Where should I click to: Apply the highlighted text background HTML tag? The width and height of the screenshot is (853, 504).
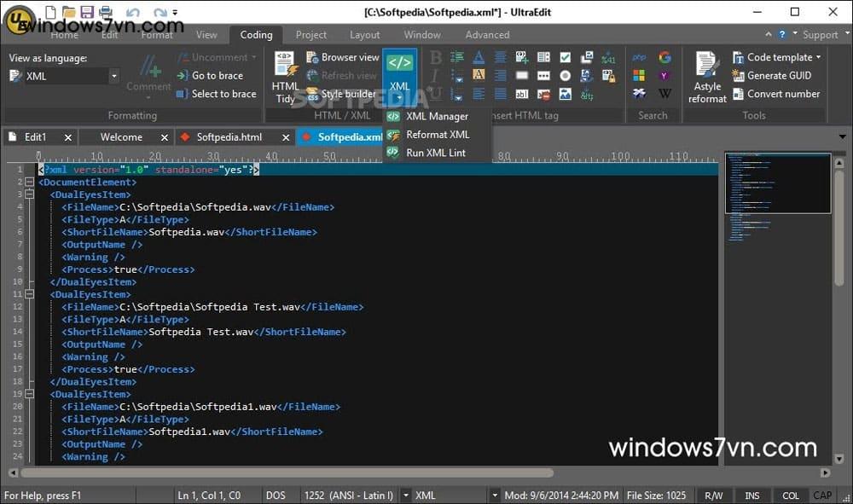[x=479, y=74]
